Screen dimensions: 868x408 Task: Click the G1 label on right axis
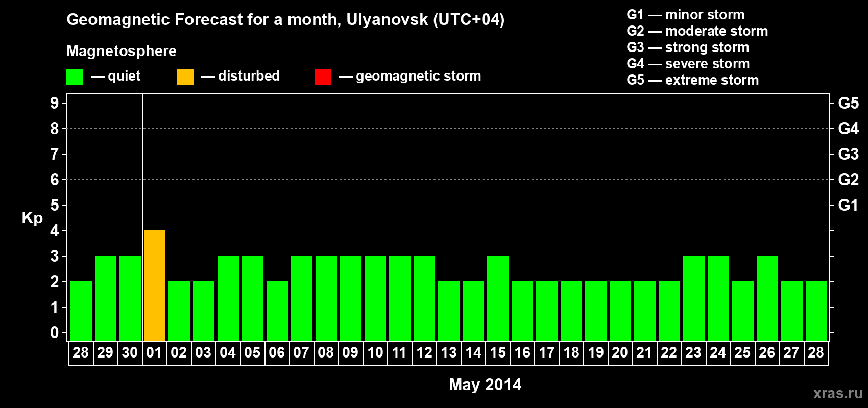coord(849,205)
